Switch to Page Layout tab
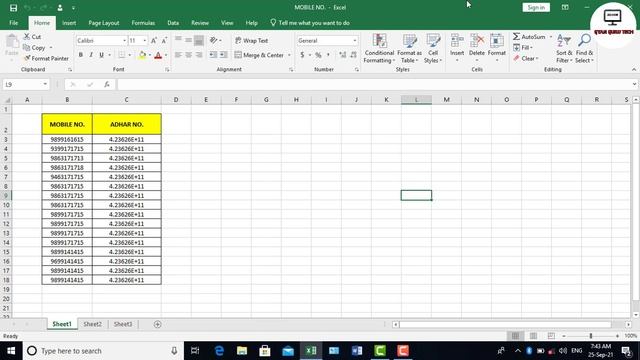The width and height of the screenshot is (640, 360). (x=104, y=23)
